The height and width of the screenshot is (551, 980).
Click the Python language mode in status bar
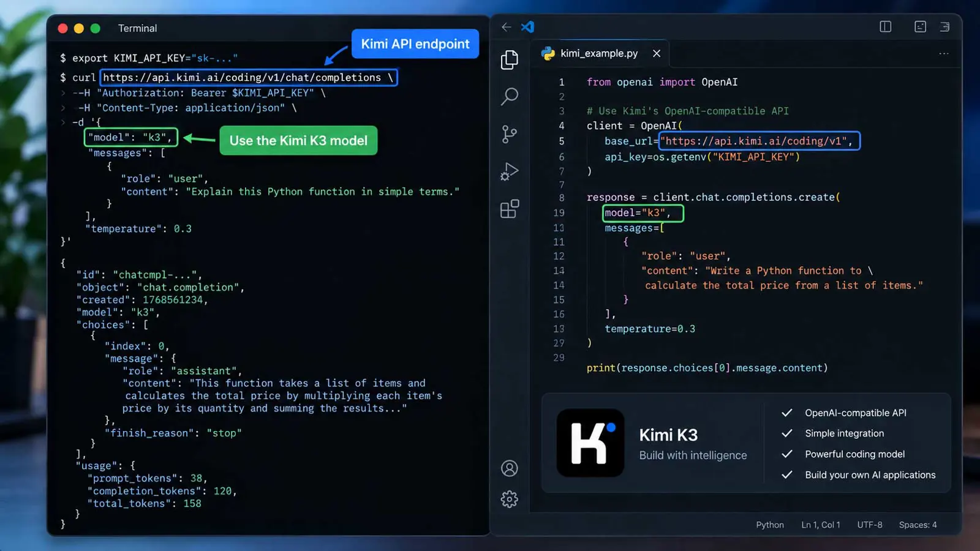769,525
